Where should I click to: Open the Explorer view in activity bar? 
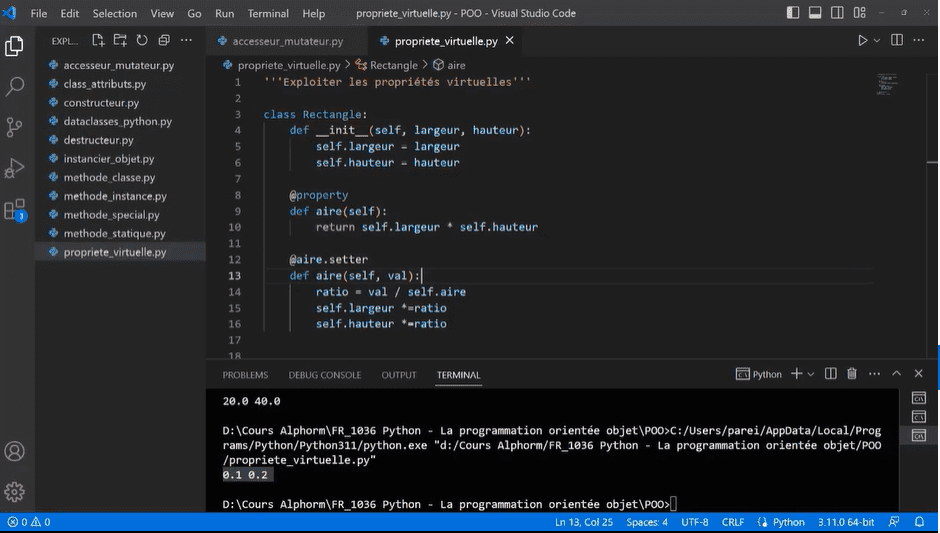[14, 46]
